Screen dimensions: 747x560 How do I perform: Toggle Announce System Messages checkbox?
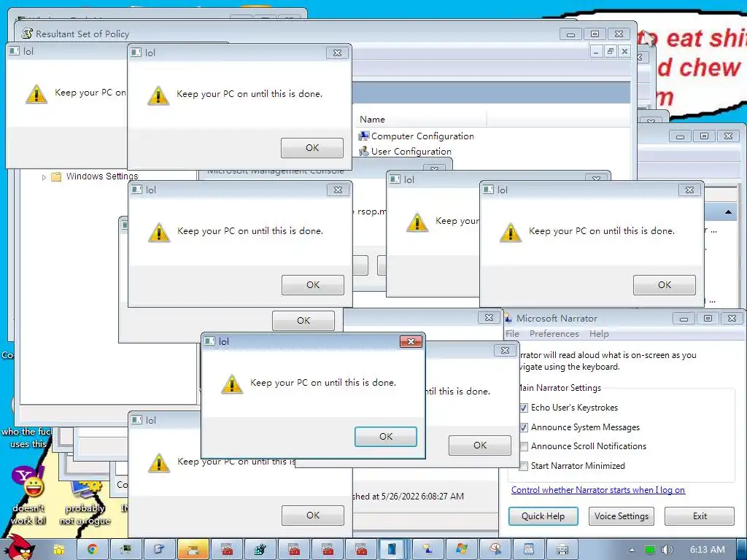click(524, 427)
